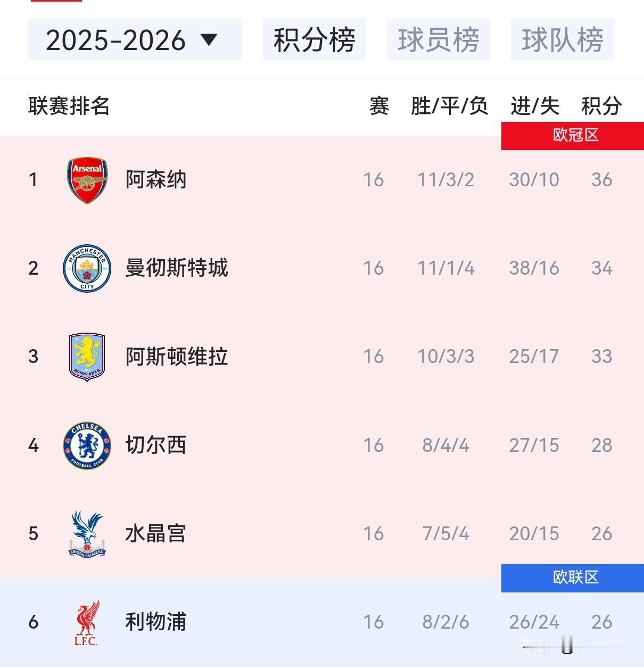The image size is (644, 668).
Task: Switch to the 球员榜 tab
Action: click(x=438, y=39)
